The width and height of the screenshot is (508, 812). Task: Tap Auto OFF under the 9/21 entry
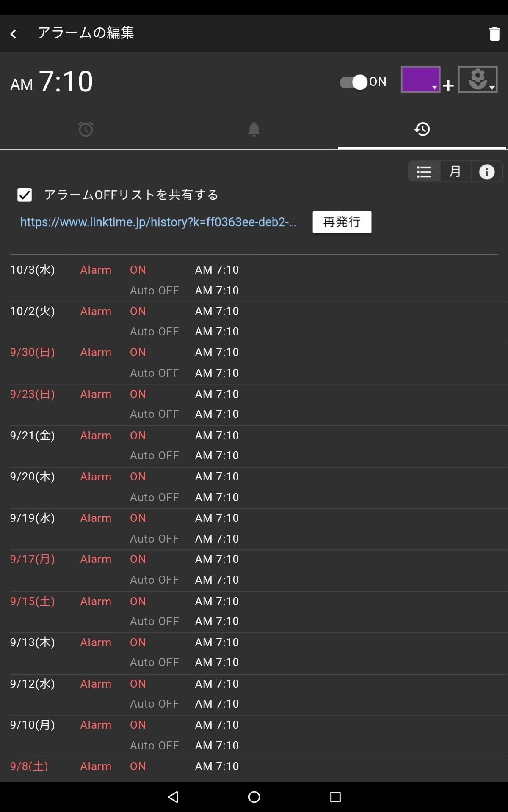tap(155, 455)
